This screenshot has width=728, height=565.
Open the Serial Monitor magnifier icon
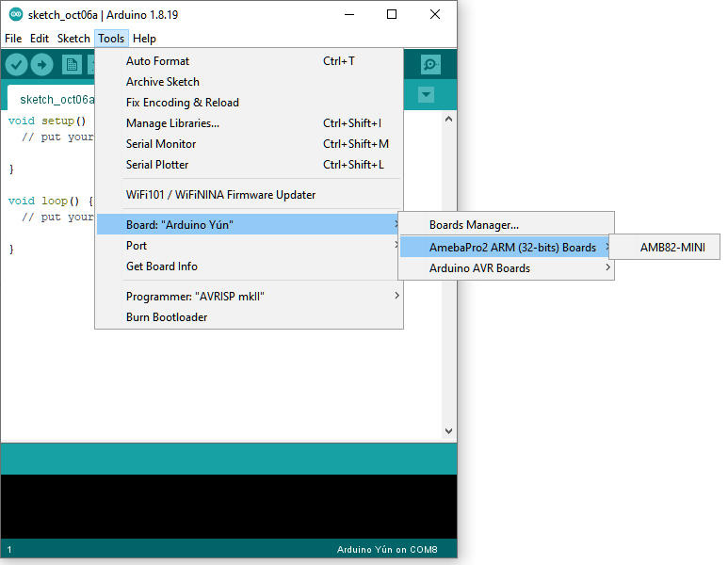tap(430, 64)
